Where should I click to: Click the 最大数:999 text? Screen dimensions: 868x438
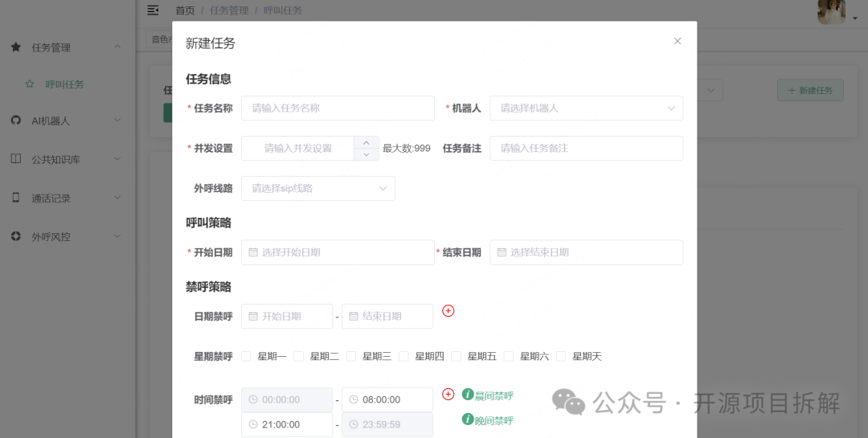point(407,148)
